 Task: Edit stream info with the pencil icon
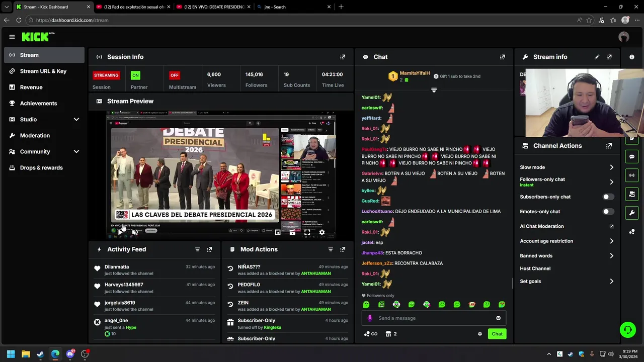(597, 57)
